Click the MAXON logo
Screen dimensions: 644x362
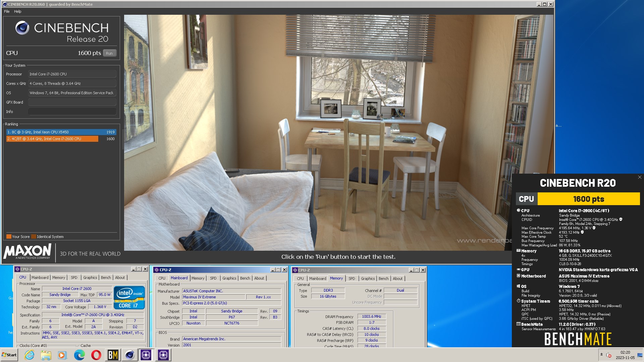click(x=28, y=251)
